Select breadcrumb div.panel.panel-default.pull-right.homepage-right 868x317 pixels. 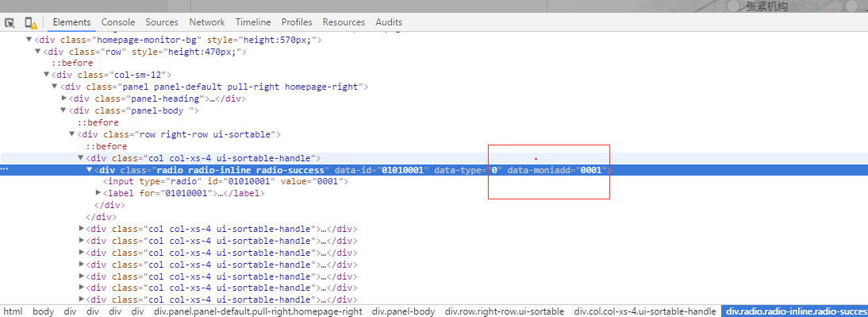(x=259, y=311)
